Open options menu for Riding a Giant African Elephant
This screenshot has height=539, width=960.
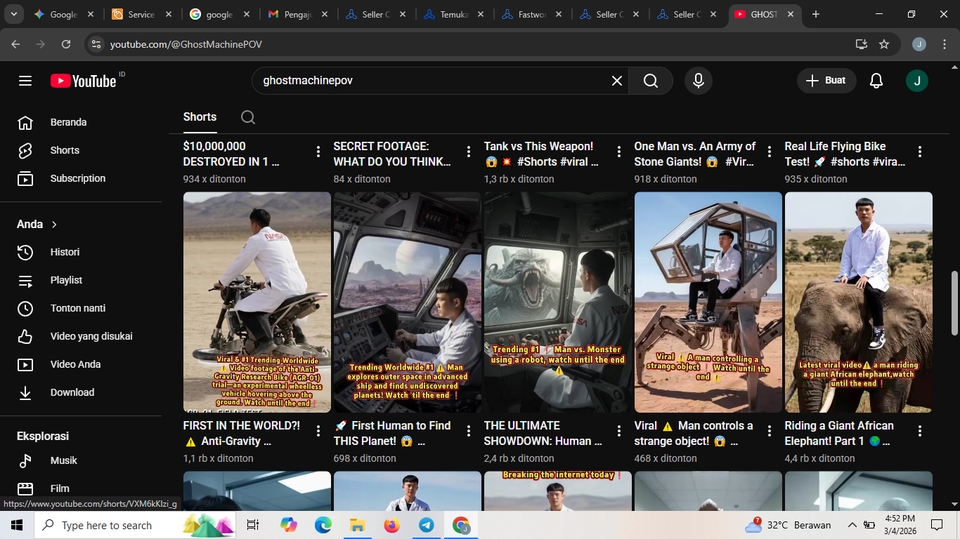pyautogui.click(x=919, y=432)
